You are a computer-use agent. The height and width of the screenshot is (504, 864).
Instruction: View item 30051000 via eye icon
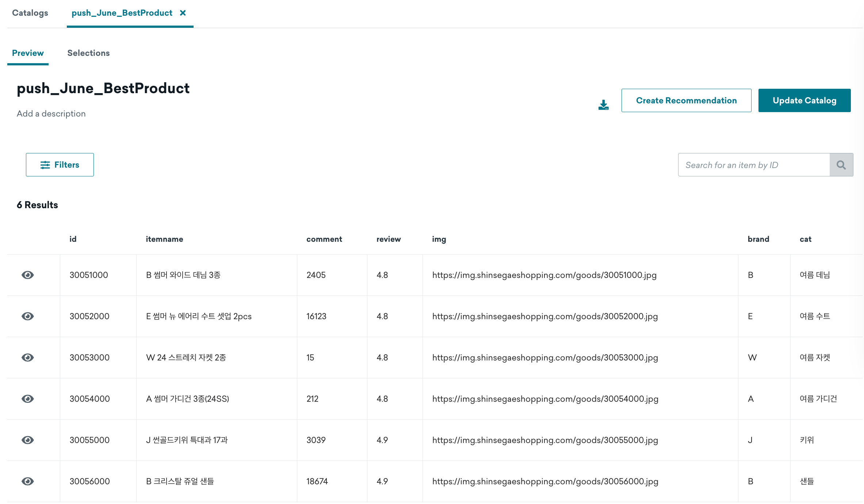(28, 275)
